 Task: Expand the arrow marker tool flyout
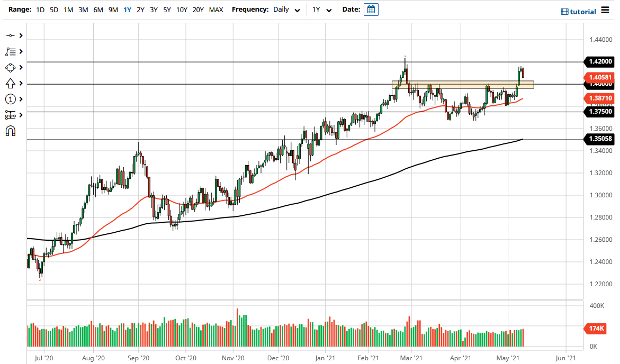[21, 84]
